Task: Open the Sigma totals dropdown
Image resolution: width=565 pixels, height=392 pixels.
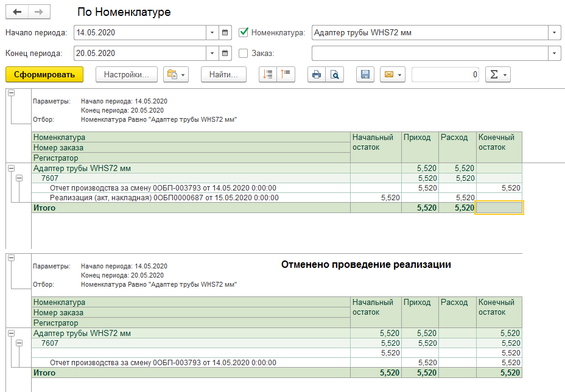Action: coord(497,74)
